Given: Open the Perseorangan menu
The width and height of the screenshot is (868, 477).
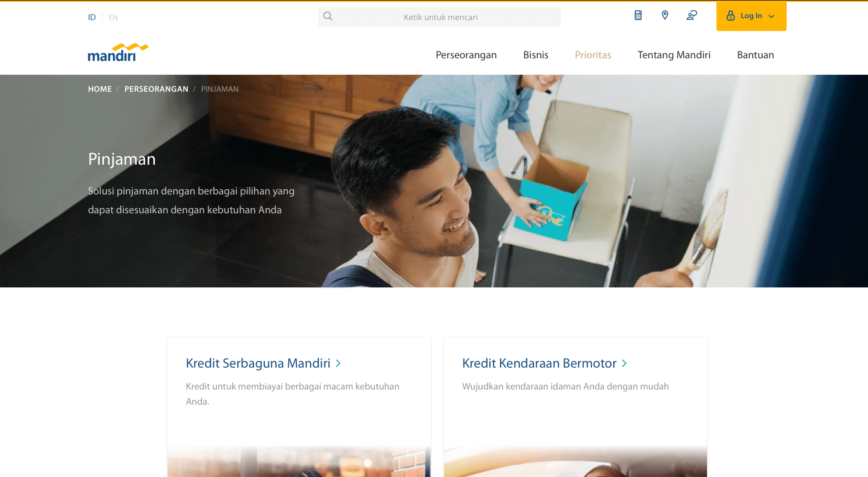Looking at the screenshot, I should (x=466, y=55).
